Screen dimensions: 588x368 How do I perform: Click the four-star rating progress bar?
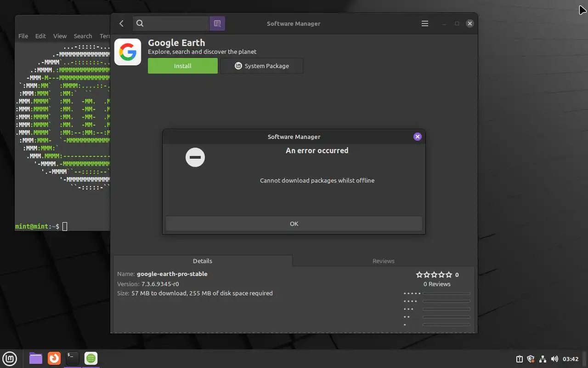447,301
